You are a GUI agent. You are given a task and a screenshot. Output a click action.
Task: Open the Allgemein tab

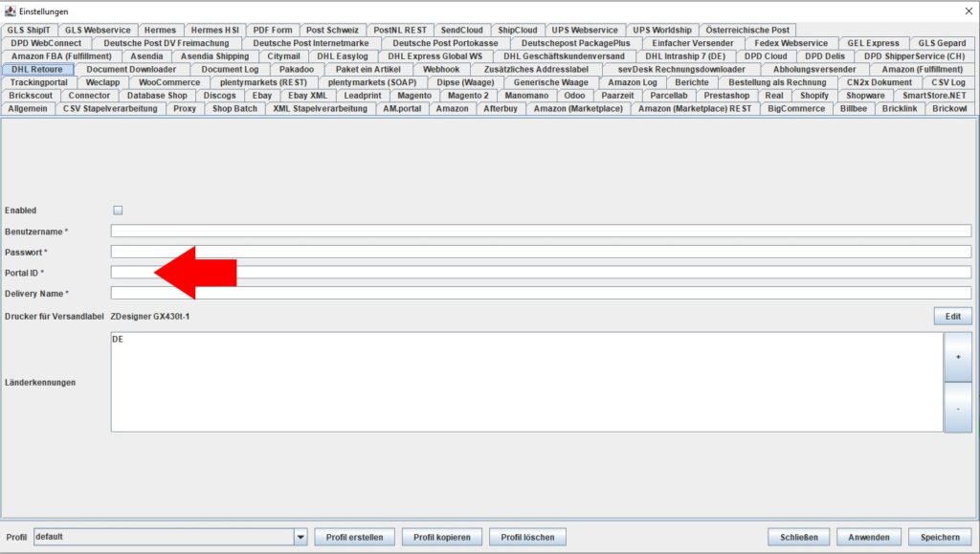pyautogui.click(x=28, y=109)
